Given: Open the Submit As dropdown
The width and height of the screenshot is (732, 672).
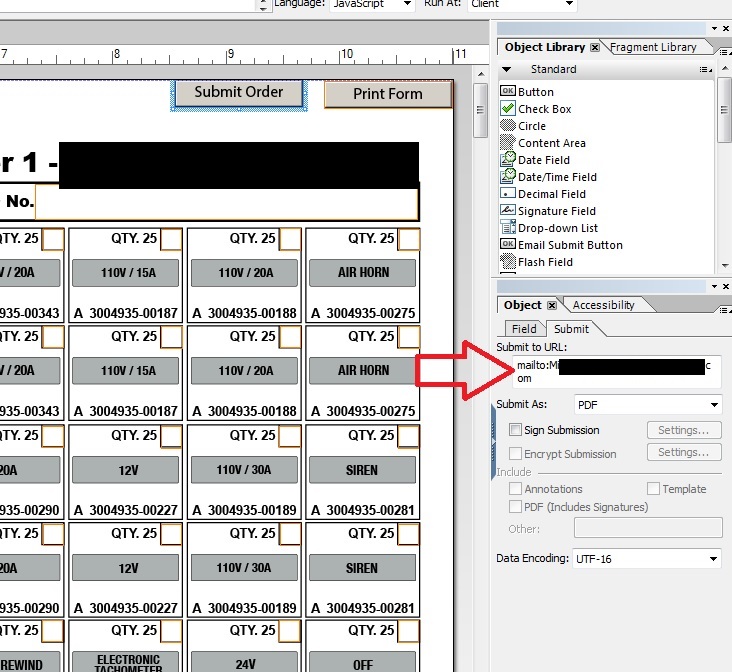Looking at the screenshot, I should pos(714,405).
